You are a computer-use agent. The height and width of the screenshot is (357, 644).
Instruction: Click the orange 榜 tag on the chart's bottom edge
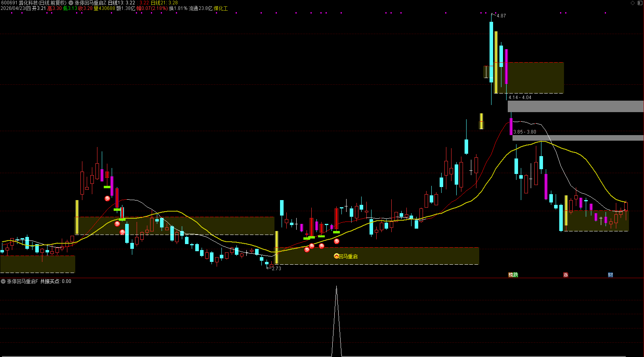point(511,275)
